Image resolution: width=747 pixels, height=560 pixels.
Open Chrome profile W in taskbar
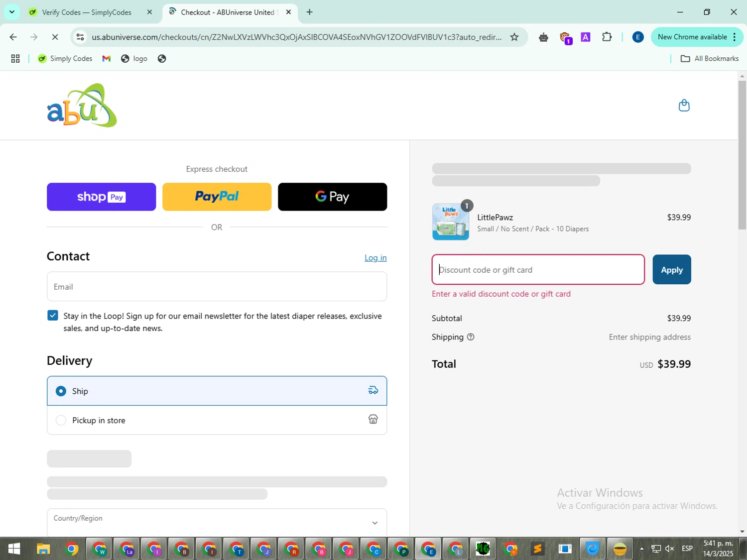tap(99, 549)
